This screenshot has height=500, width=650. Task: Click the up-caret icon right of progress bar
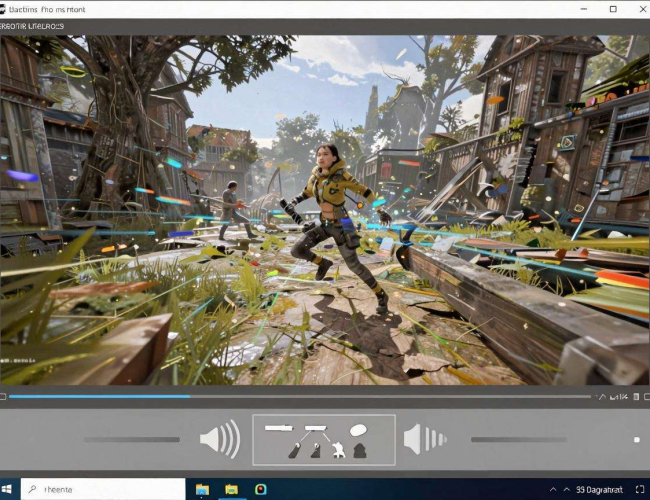pyautogui.click(x=601, y=397)
